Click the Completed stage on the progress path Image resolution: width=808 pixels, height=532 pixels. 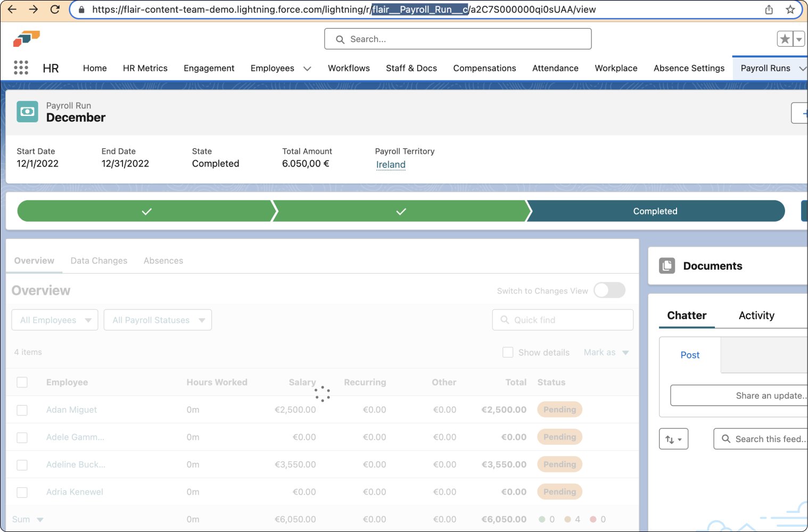(x=655, y=211)
